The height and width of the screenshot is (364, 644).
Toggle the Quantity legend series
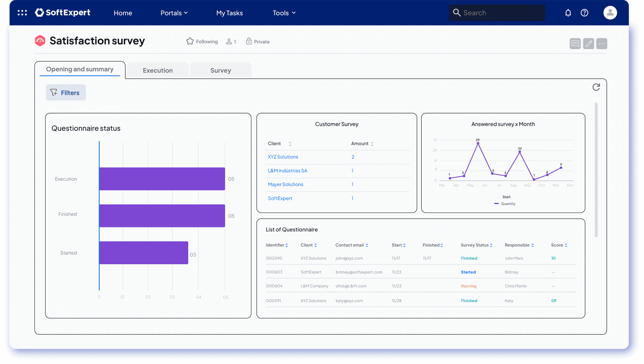coord(505,204)
